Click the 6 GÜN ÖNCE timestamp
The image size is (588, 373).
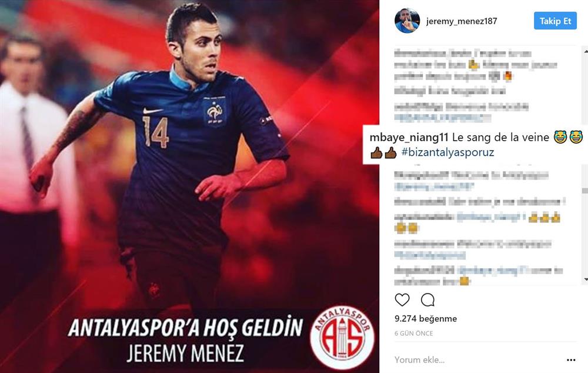tap(413, 333)
